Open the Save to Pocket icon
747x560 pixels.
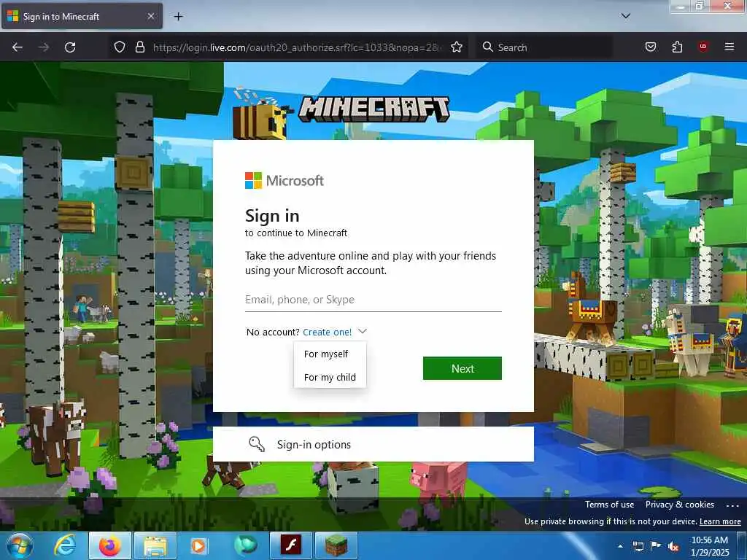[650, 47]
